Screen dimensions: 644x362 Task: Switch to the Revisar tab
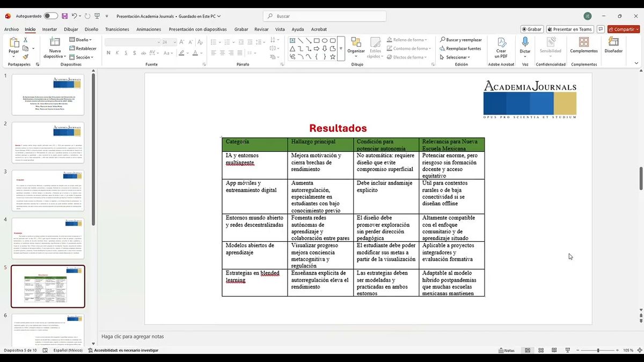pos(261,29)
